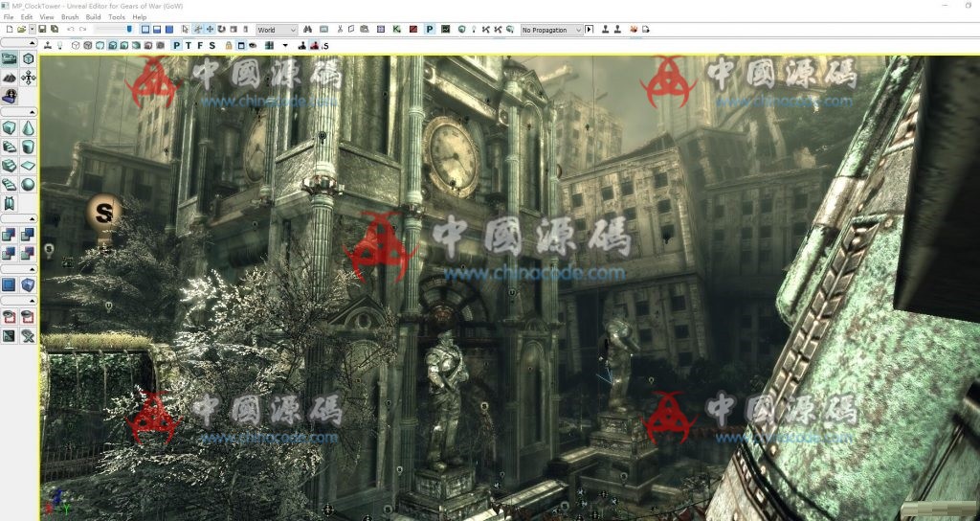
Task: Open the Tools menu
Action: [117, 17]
